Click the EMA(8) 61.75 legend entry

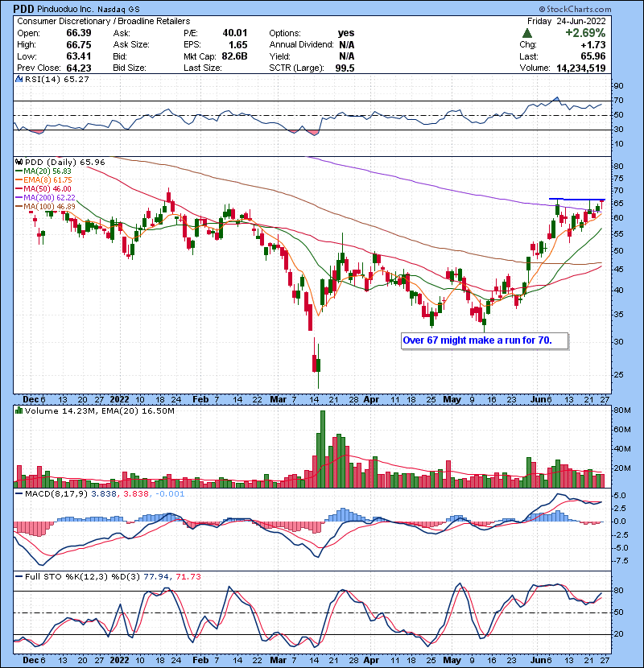[x=43, y=179]
